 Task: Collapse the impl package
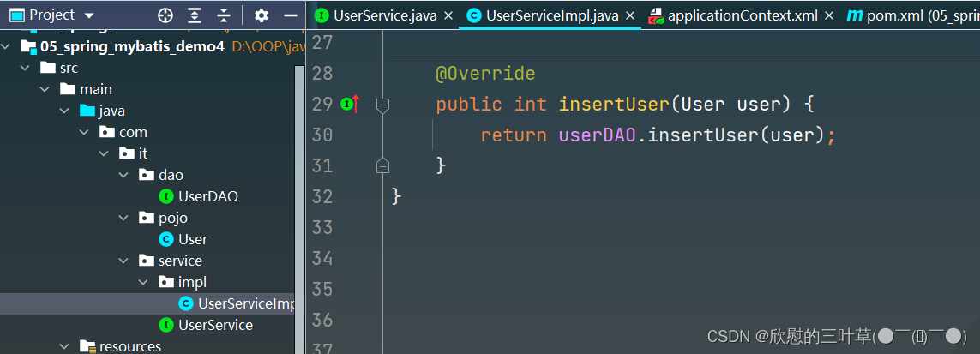pyautogui.click(x=144, y=282)
